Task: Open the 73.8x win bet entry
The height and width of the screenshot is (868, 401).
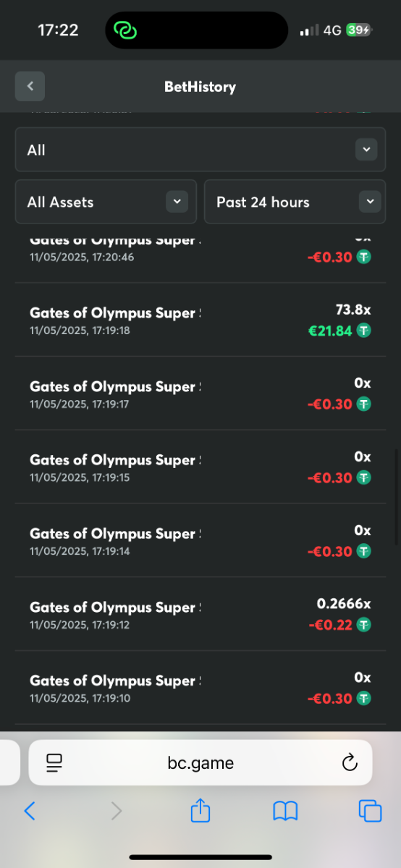Action: [x=200, y=320]
